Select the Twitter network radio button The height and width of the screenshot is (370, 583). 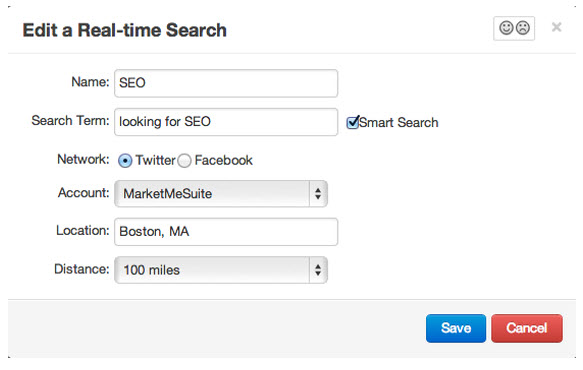point(125,161)
